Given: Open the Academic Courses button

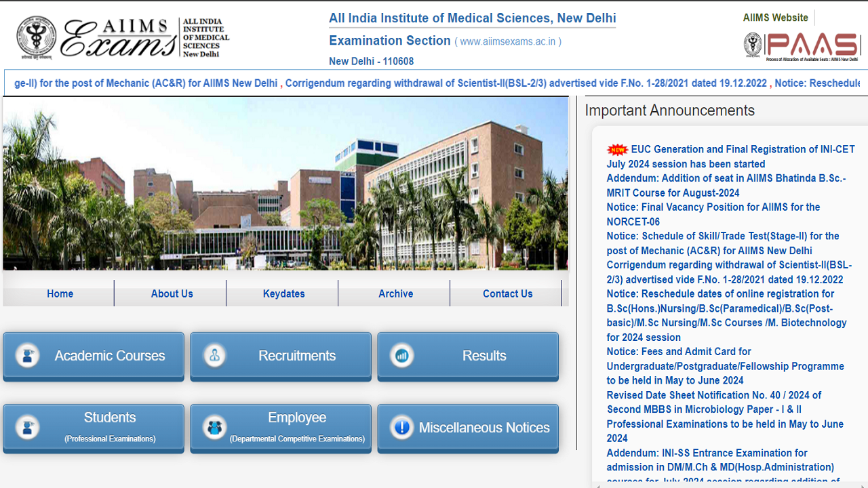Looking at the screenshot, I should tap(94, 356).
